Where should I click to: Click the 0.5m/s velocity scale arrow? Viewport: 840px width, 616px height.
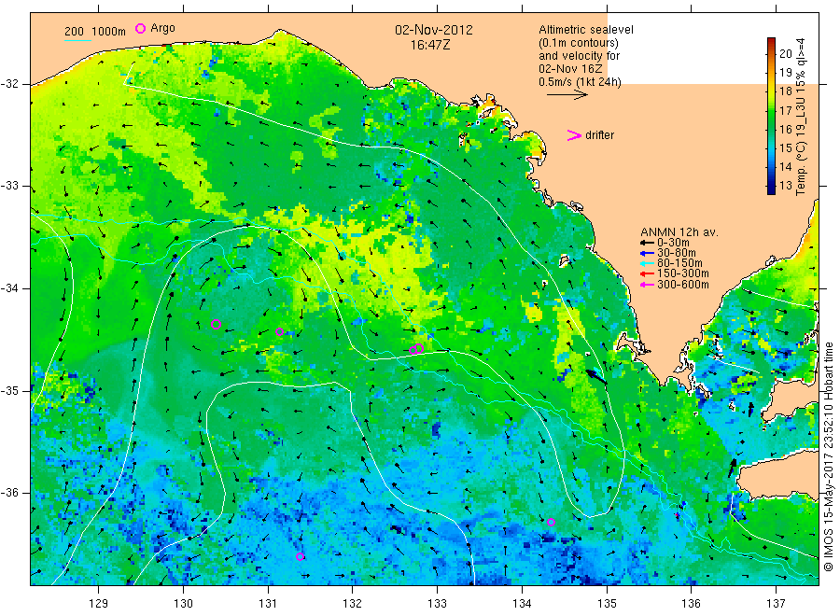coord(567,95)
